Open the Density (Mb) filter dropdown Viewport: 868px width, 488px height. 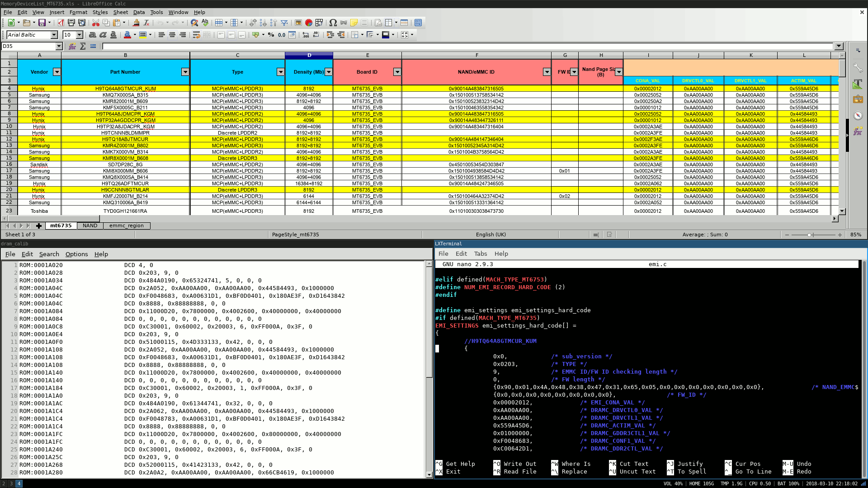click(329, 72)
